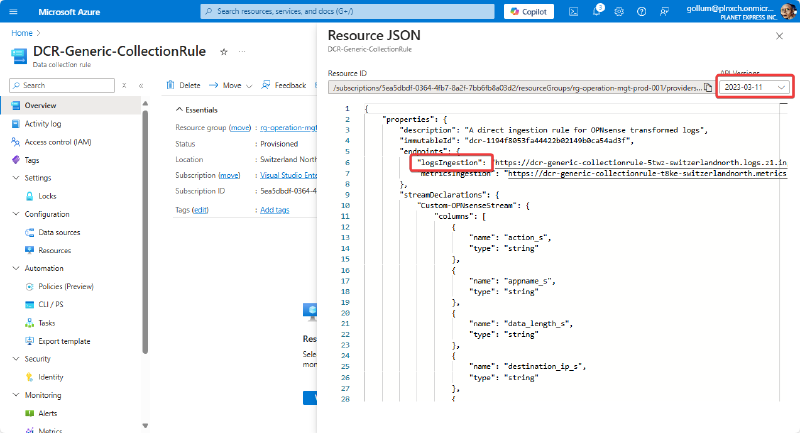The width and height of the screenshot is (800, 433).
Task: Open Locks under Settings
Action: 47,196
